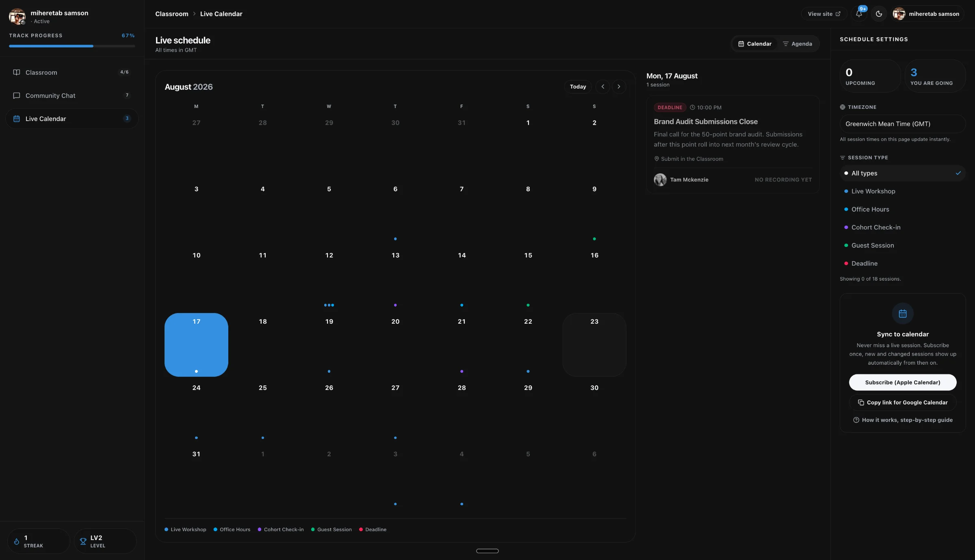
Task: Open Classroom in the sidebar
Action: (x=72, y=72)
